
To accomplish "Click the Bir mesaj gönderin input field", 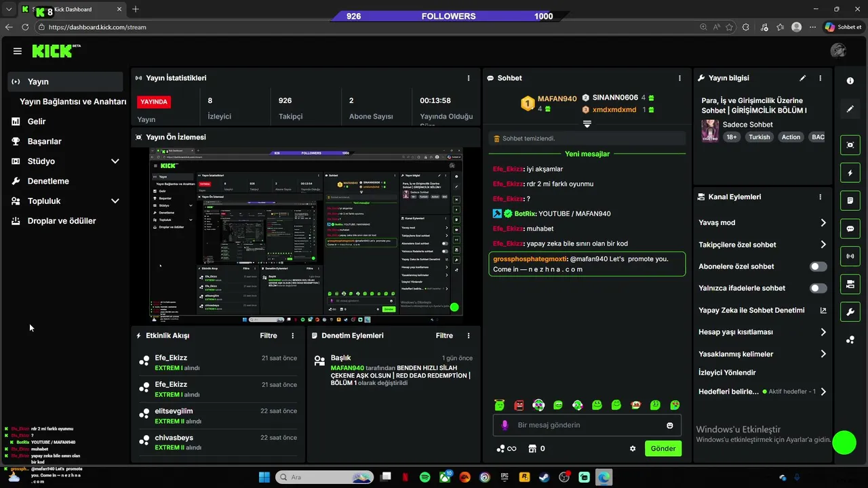I will tap(587, 425).
